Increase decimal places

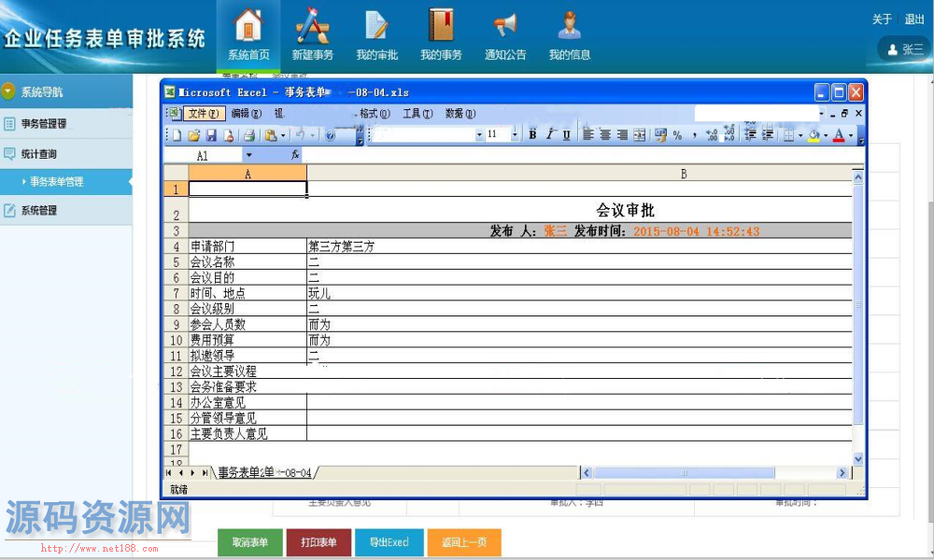click(712, 135)
